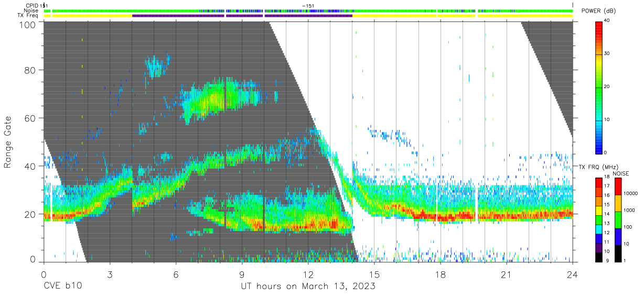The width and height of the screenshot is (644, 297).
Task: Click the '60' tick on Range Gate axis
Action: [x=30, y=118]
